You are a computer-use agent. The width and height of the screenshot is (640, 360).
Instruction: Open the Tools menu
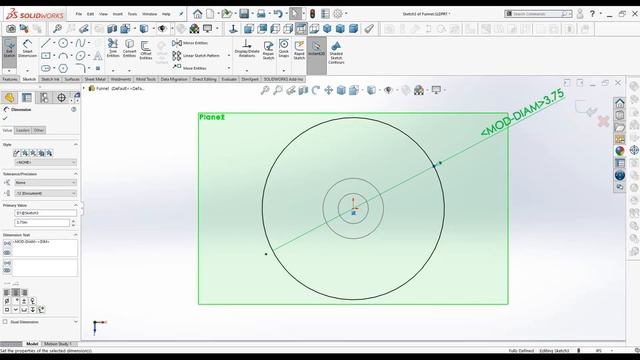pos(132,14)
